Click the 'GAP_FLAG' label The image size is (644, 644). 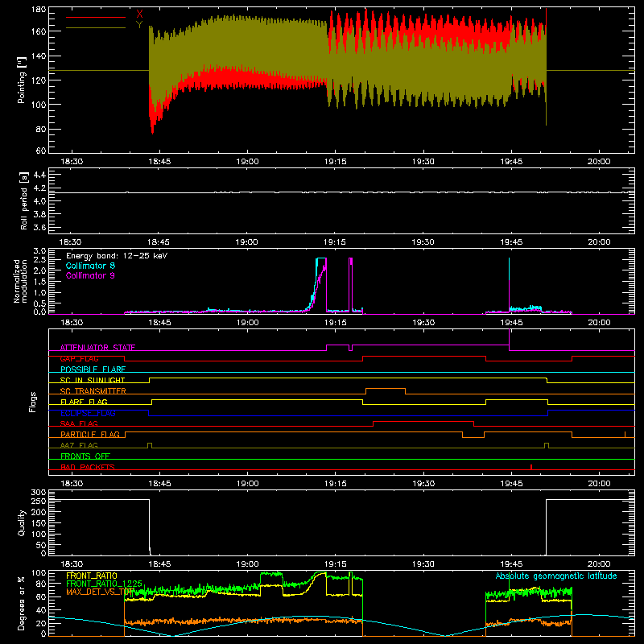pos(79,358)
